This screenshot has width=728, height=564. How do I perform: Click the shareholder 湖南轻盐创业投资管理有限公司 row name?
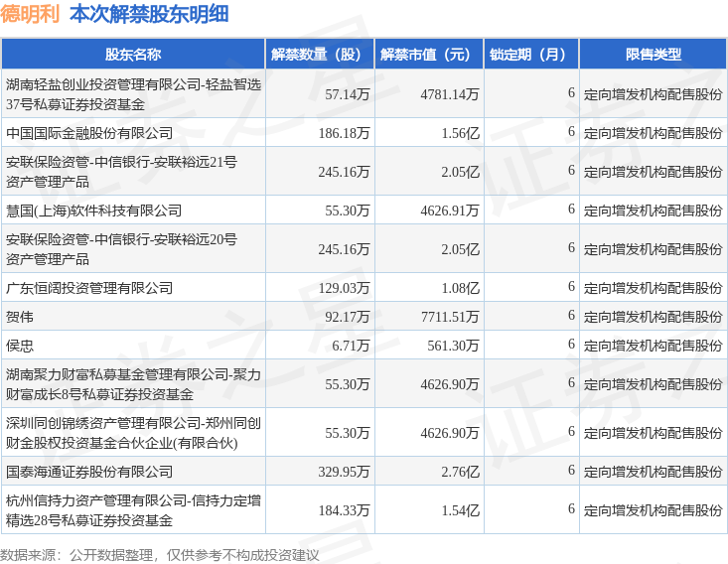[133, 94]
